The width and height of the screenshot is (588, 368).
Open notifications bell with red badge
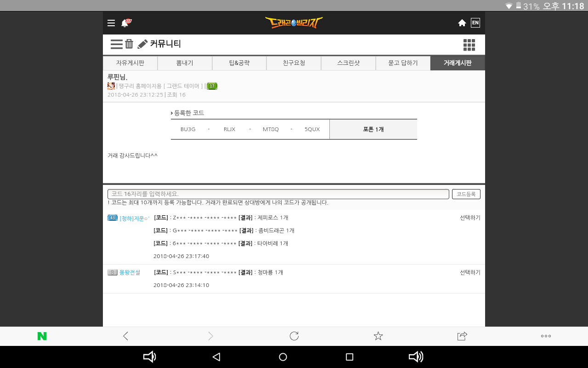125,23
